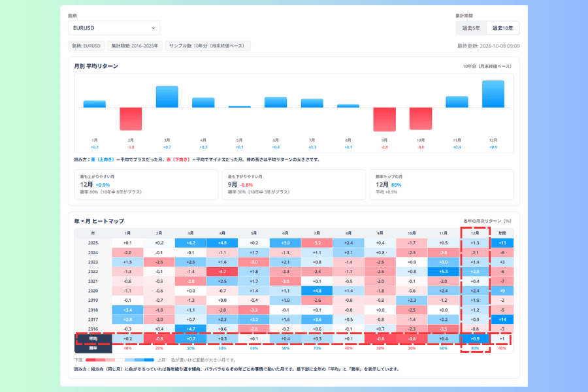Click the 7月 column header in heatmap
588x392 pixels.
[x=317, y=233]
